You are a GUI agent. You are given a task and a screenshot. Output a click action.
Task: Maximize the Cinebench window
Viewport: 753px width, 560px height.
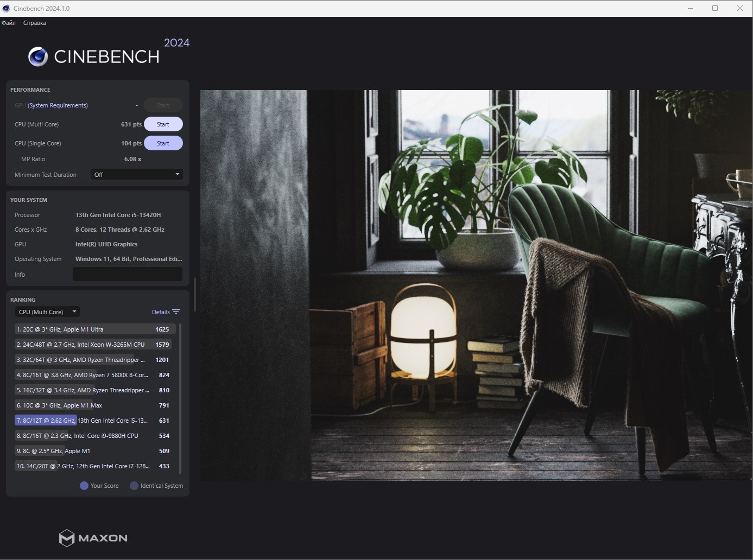point(715,8)
